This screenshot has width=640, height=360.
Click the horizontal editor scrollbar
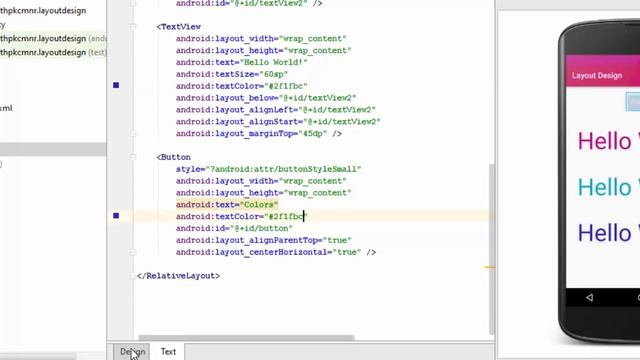pyautogui.click(x=246, y=338)
